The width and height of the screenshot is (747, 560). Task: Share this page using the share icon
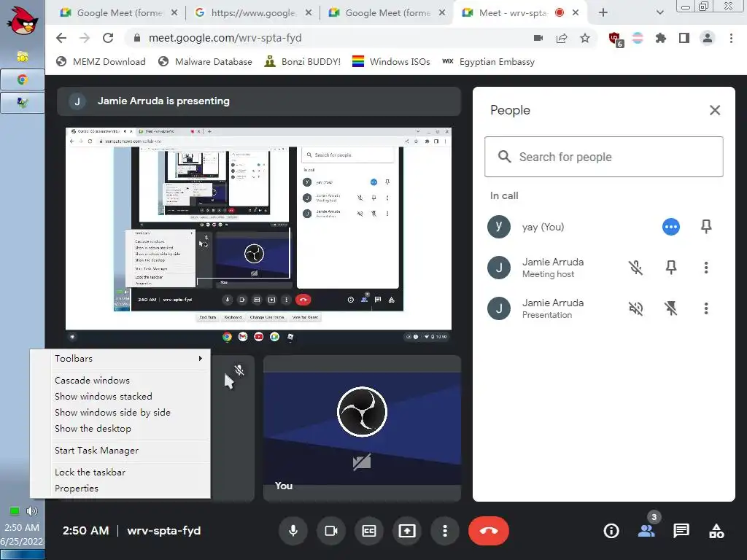562,38
